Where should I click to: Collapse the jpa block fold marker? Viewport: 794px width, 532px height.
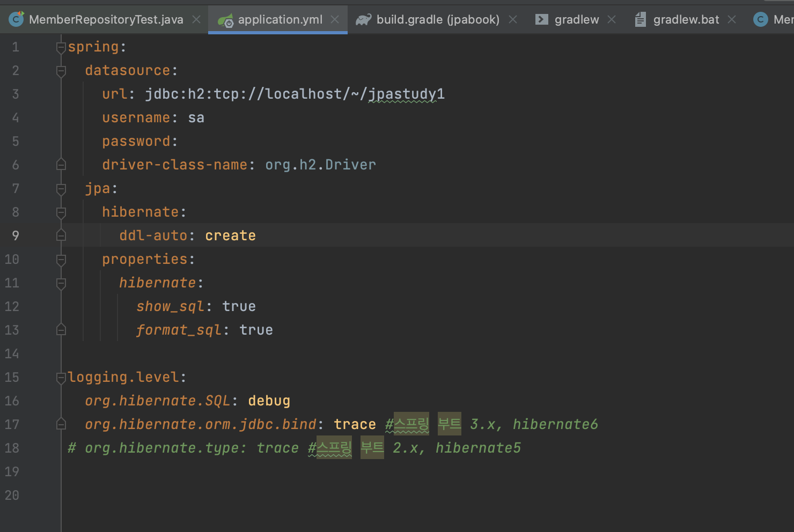click(61, 189)
